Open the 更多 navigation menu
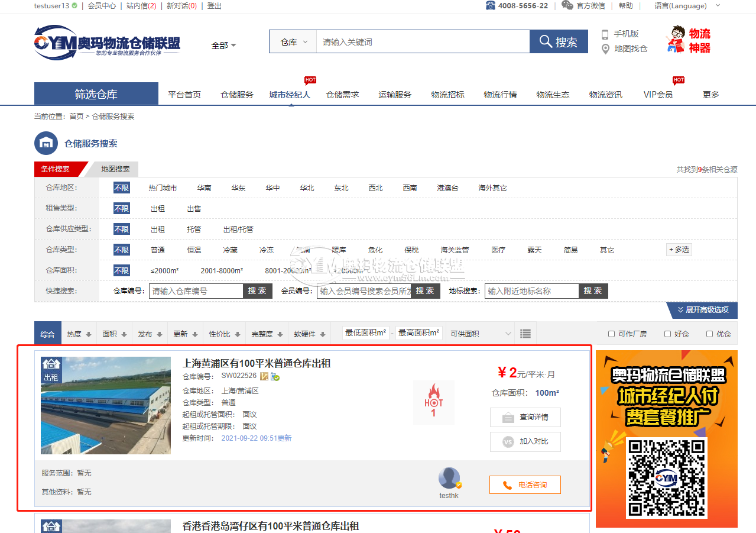 pyautogui.click(x=711, y=95)
